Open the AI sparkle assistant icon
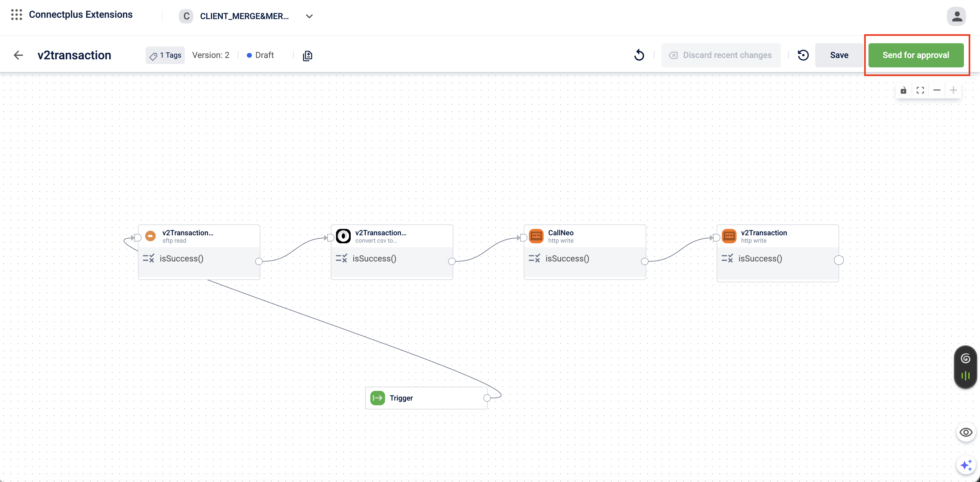Viewport: 980px width, 482px height. tap(966, 465)
